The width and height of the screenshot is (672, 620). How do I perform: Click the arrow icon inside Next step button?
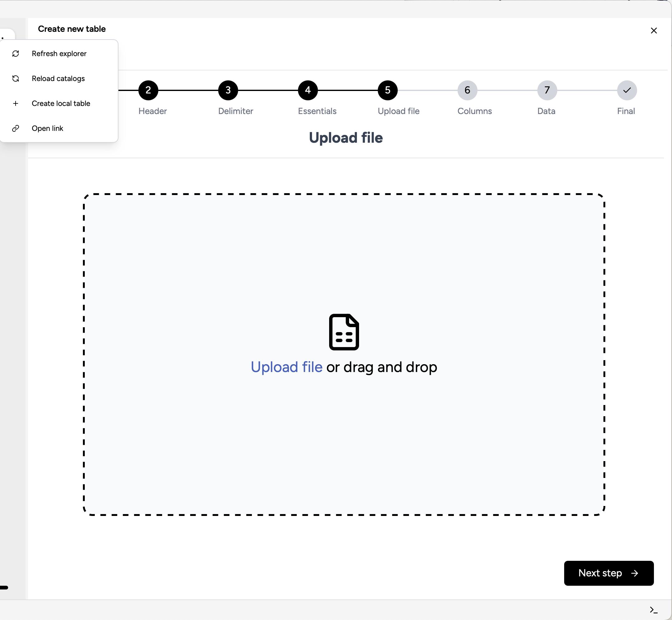635,573
